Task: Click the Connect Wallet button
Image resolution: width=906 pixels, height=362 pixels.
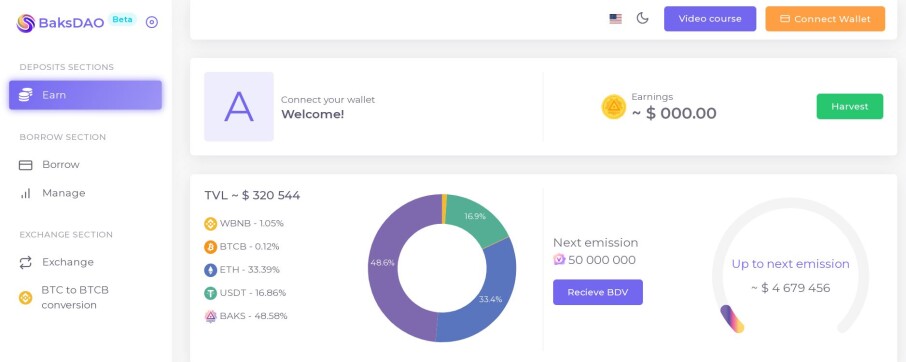Action: coord(825,18)
